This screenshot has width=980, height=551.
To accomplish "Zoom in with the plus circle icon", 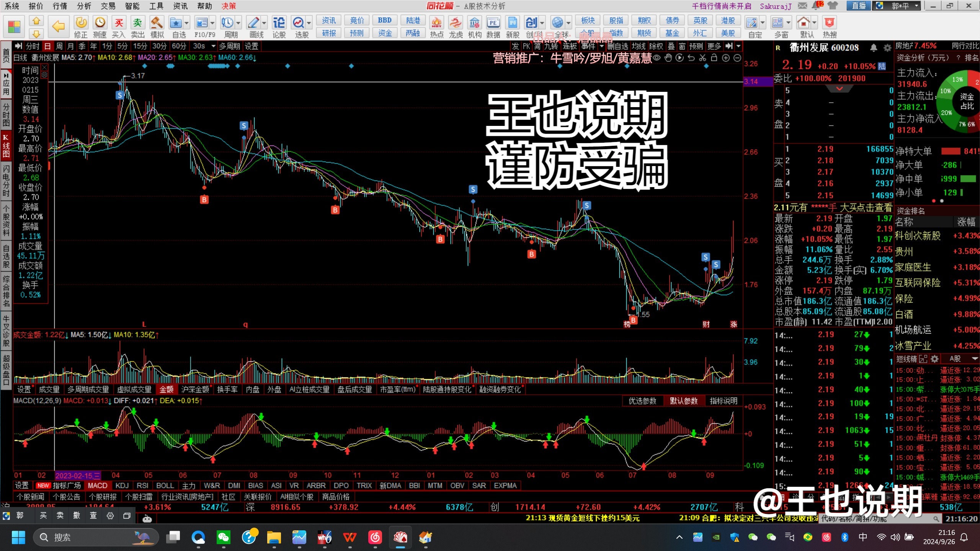I will tap(726, 58).
